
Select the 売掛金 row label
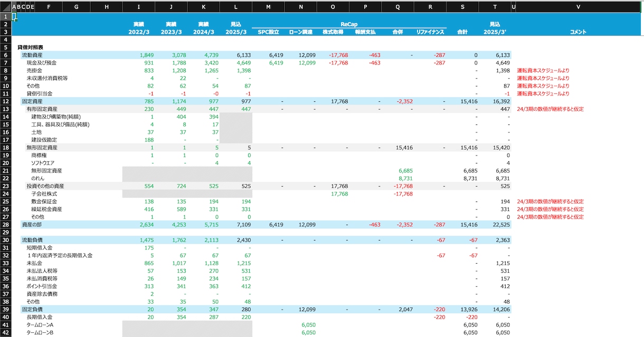pyautogui.click(x=34, y=71)
